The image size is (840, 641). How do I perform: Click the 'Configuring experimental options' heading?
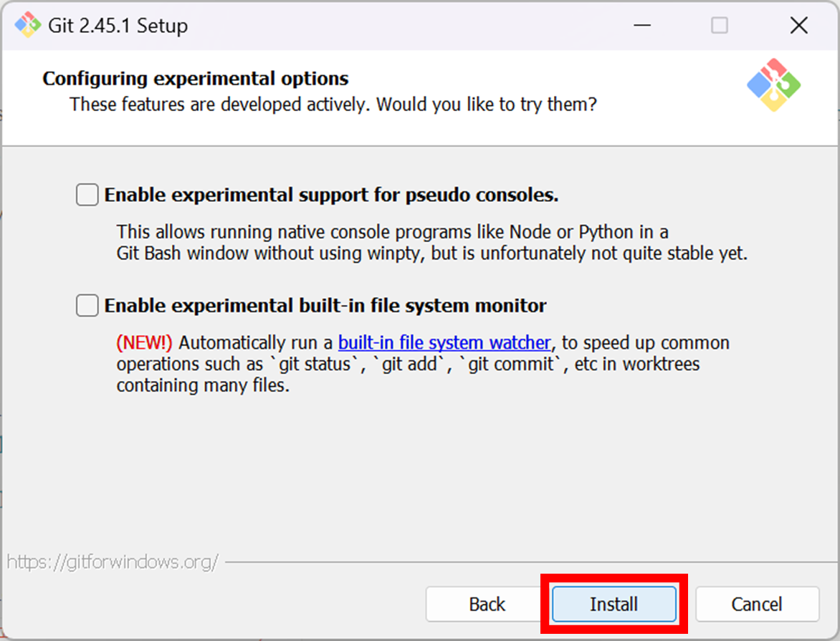[x=196, y=79]
